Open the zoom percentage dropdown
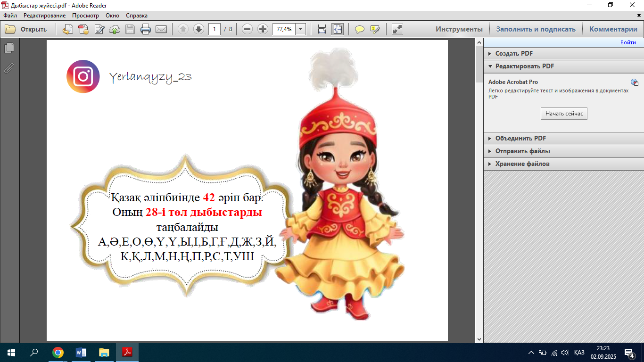This screenshot has width=644, height=362. coord(301,29)
